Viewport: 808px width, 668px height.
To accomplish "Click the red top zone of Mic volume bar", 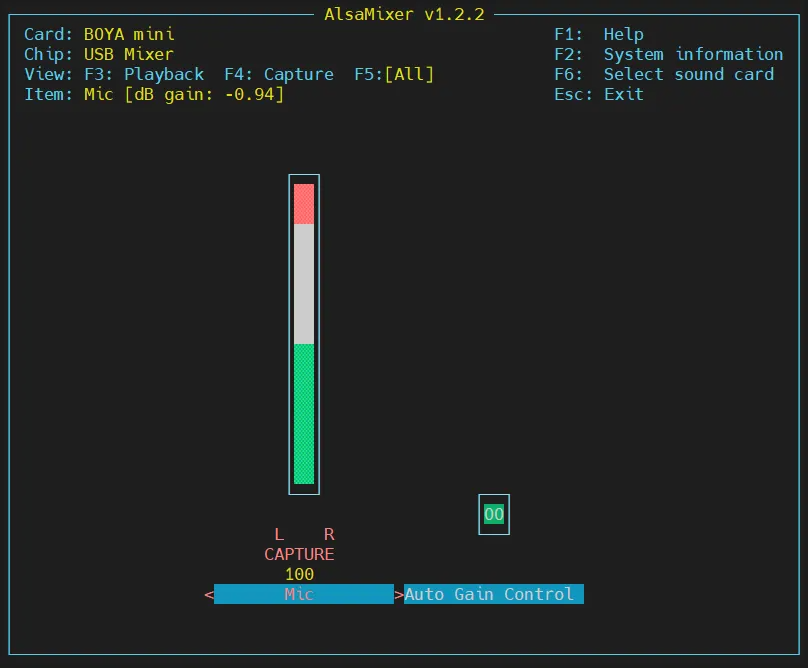I will click(304, 204).
